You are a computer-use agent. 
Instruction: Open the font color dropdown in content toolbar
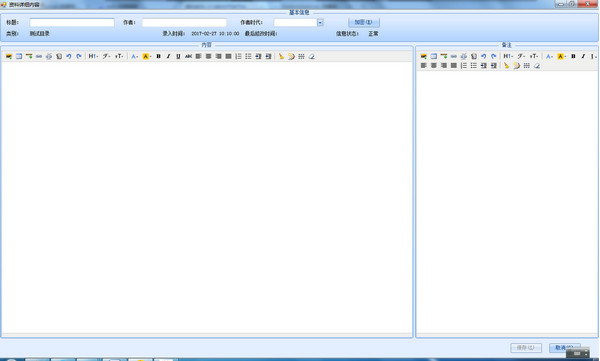point(134,56)
